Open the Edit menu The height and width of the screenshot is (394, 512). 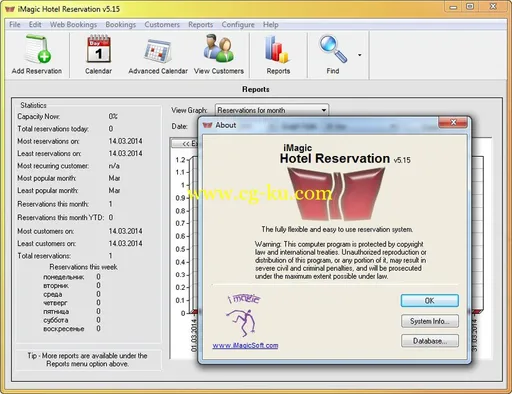point(35,25)
